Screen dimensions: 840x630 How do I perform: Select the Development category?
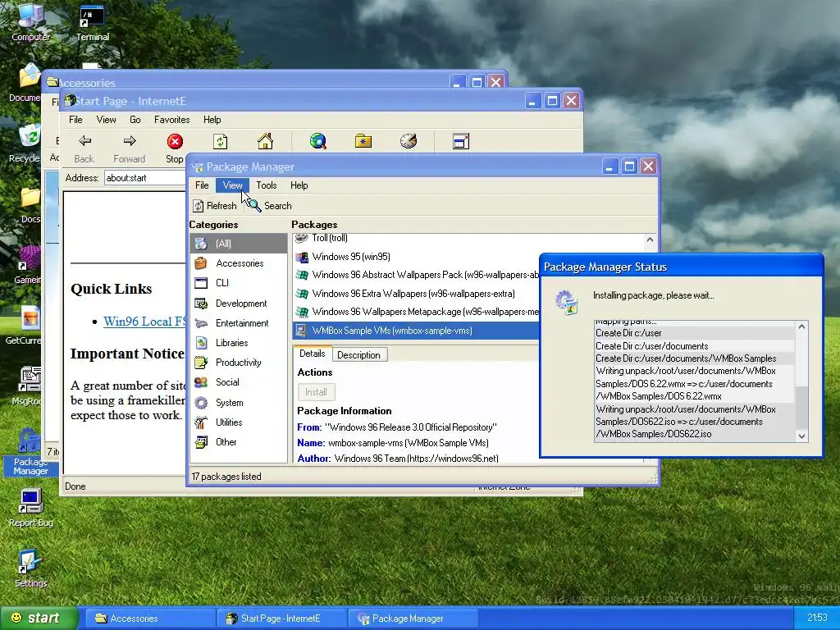(239, 304)
